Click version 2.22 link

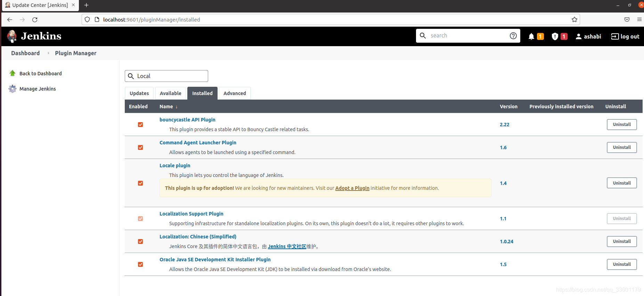(504, 125)
